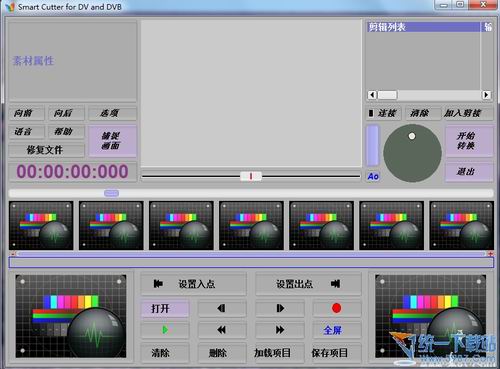Image resolution: width=500 pixels, height=369 pixels.
Task: Start playback with the green play triangle
Action: (165, 330)
